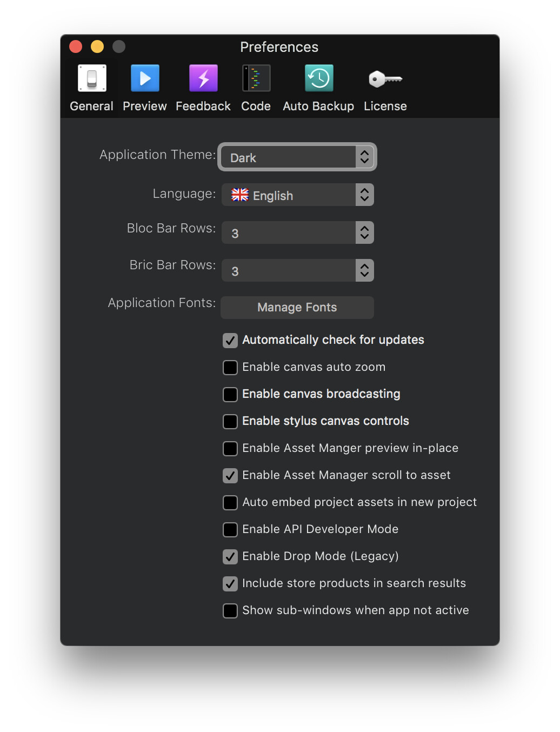
Task: Open the Feedback lightning bolt pane
Action: point(203,79)
